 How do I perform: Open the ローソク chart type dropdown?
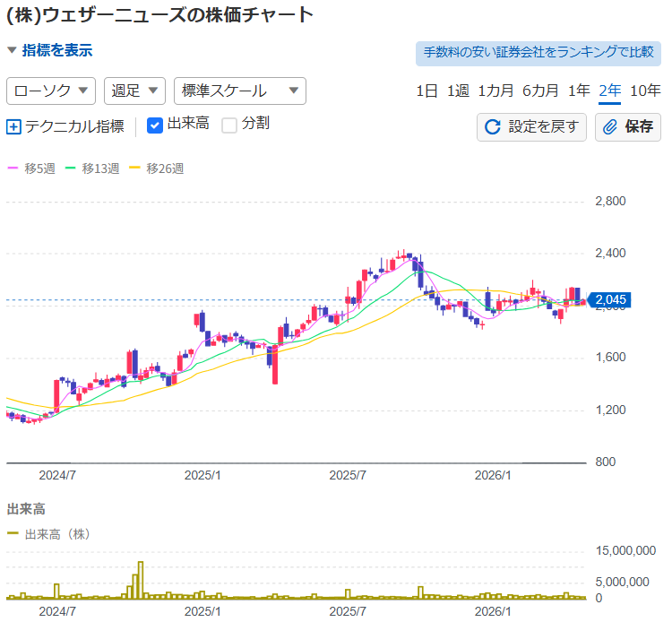(51, 91)
